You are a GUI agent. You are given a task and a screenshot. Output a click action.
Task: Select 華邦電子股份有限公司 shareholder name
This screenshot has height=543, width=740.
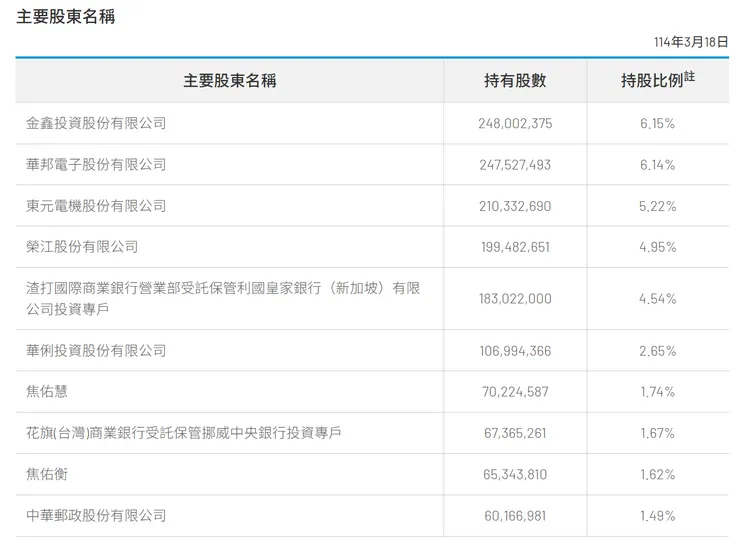[96, 165]
